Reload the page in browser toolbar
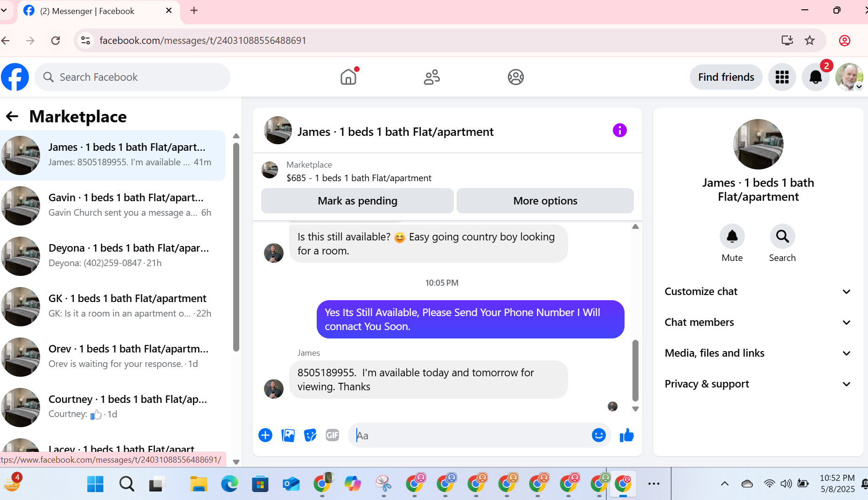Screen dimensions: 868x500 (x=56, y=41)
